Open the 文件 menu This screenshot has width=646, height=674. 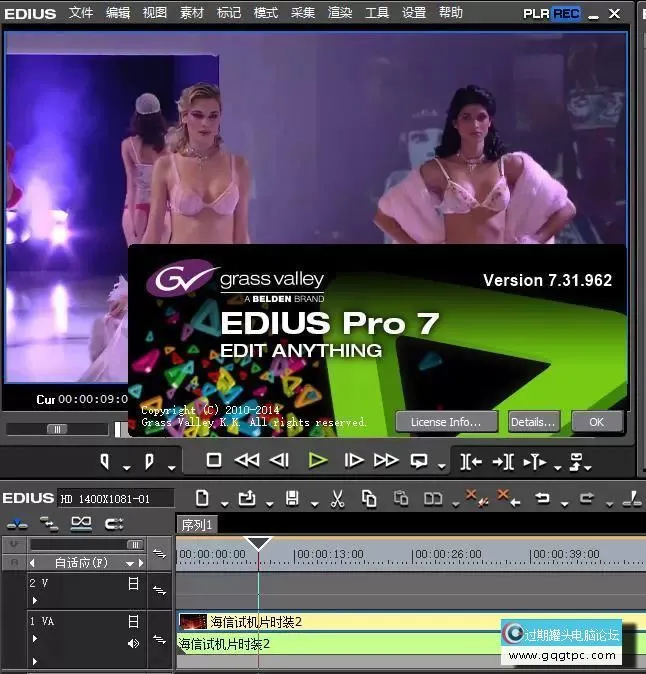click(x=81, y=13)
